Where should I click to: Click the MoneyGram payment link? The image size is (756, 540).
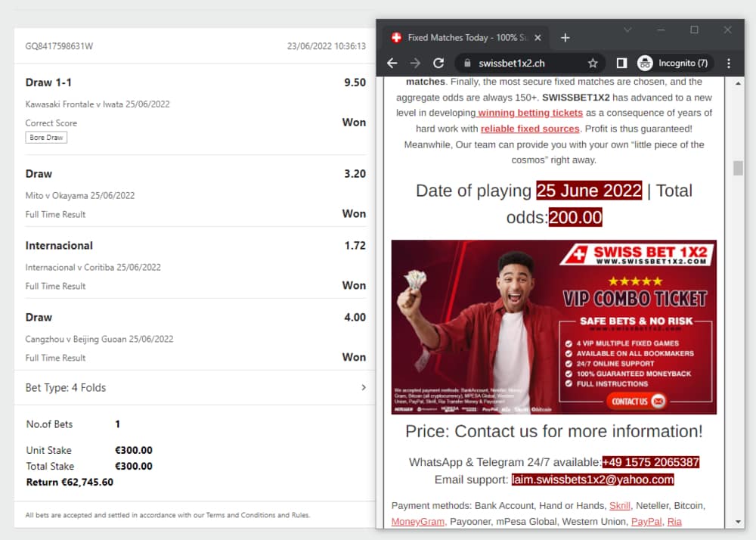pos(417,522)
